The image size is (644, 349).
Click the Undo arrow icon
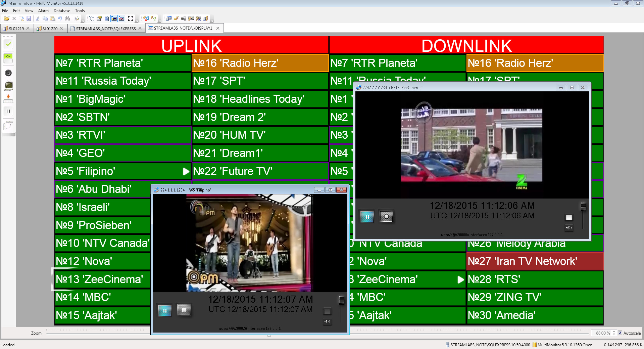(x=60, y=18)
